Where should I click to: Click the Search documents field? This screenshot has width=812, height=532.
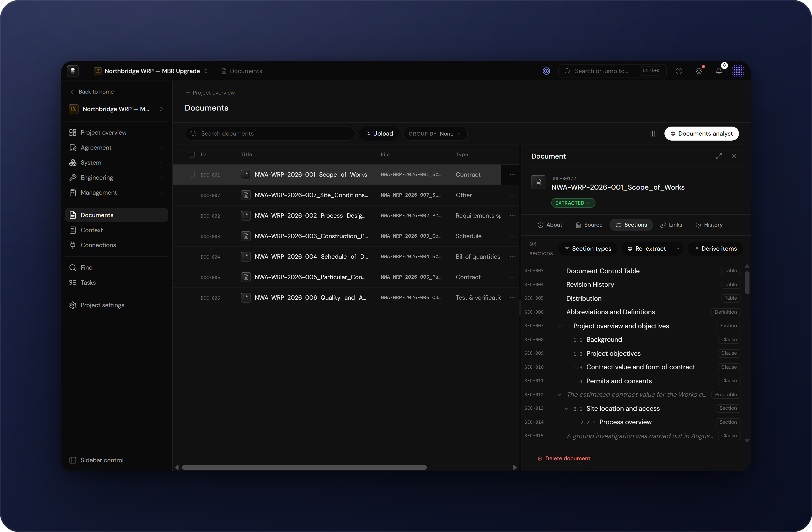click(270, 133)
